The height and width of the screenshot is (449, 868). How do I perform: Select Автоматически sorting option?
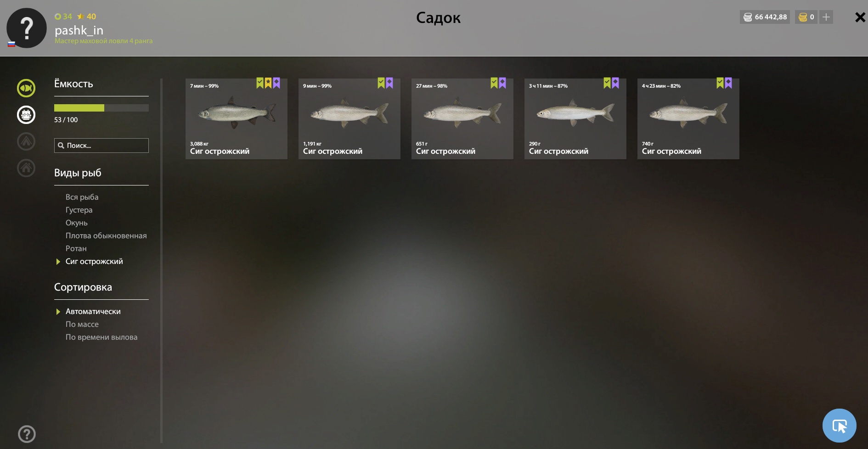[93, 311]
